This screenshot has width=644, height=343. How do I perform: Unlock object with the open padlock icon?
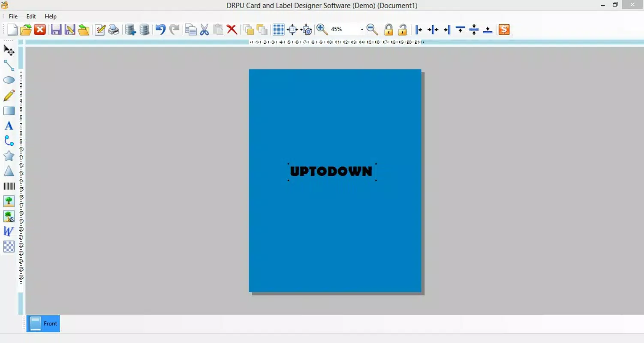click(x=402, y=30)
